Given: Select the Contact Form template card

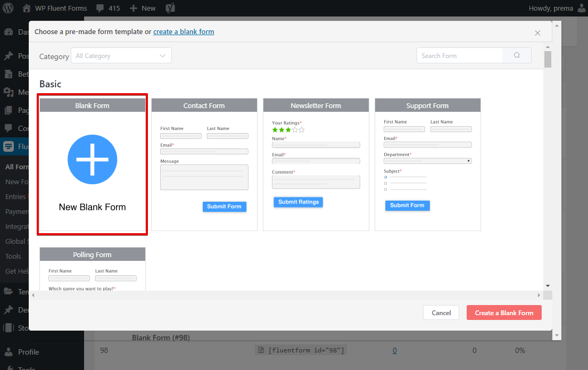Looking at the screenshot, I should point(204,165).
